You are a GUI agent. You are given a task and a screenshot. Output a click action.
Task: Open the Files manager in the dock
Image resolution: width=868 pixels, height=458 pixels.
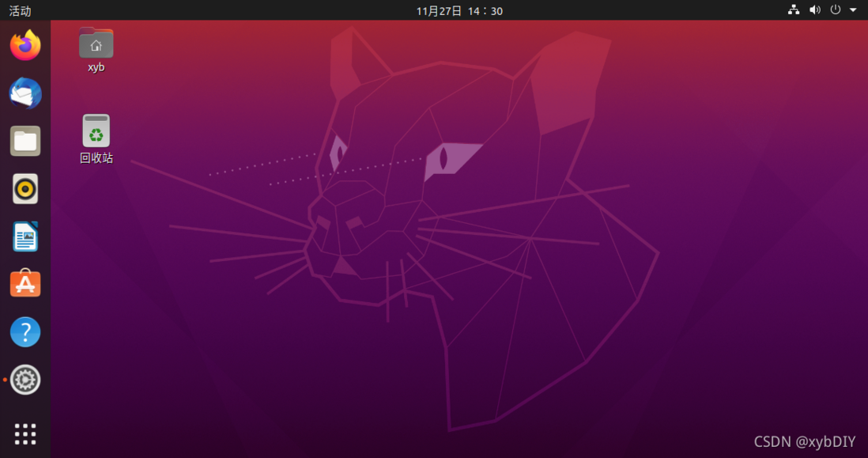pyautogui.click(x=25, y=142)
